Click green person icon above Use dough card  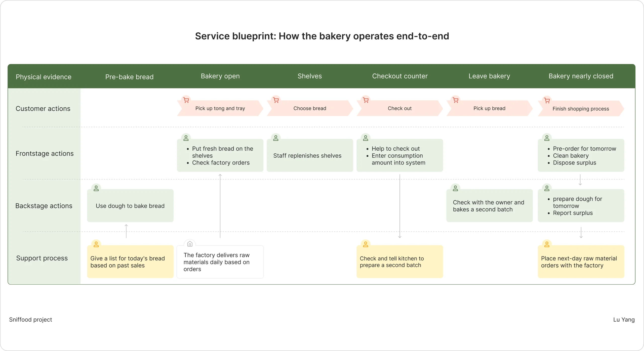[x=96, y=188]
